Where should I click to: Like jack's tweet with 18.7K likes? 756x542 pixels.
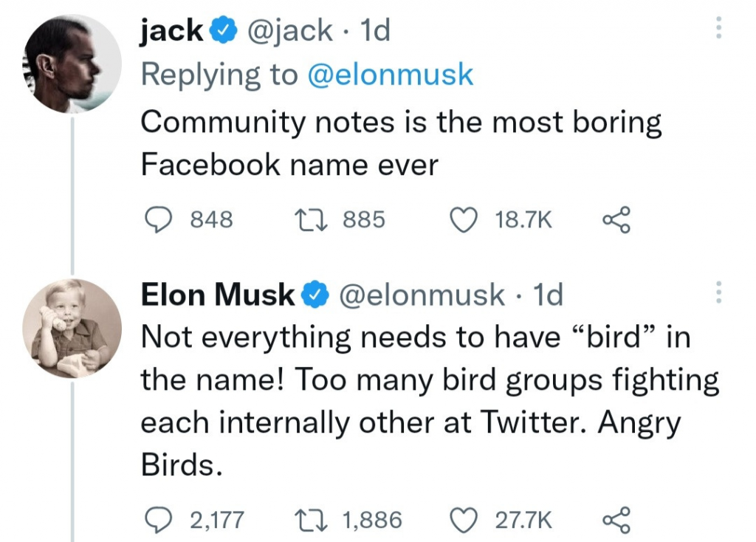tap(463, 220)
